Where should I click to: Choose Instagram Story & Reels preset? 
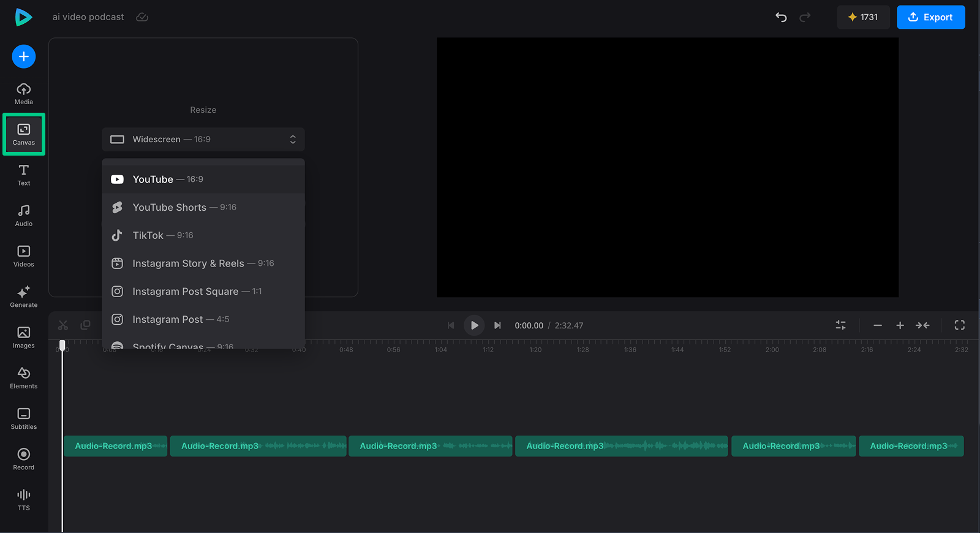coord(203,263)
